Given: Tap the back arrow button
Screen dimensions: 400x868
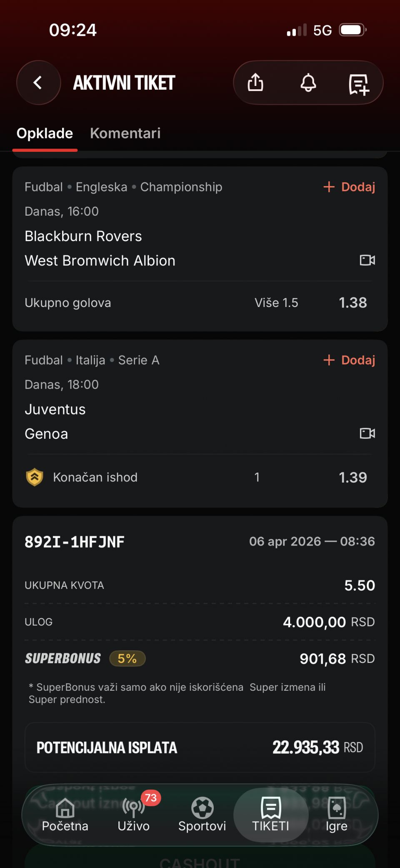Looking at the screenshot, I should pyautogui.click(x=38, y=83).
